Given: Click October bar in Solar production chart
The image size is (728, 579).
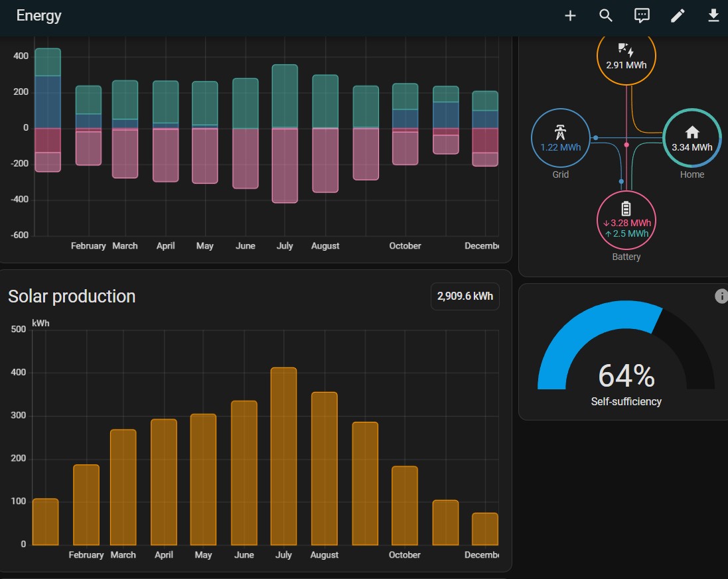Looking at the screenshot, I should pos(405,505).
